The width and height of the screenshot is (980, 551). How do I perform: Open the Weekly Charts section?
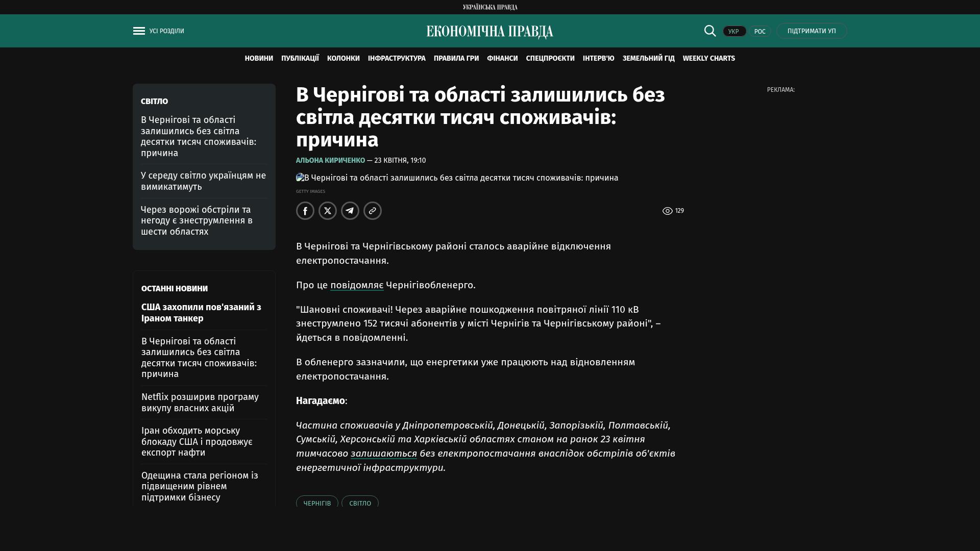coord(708,59)
